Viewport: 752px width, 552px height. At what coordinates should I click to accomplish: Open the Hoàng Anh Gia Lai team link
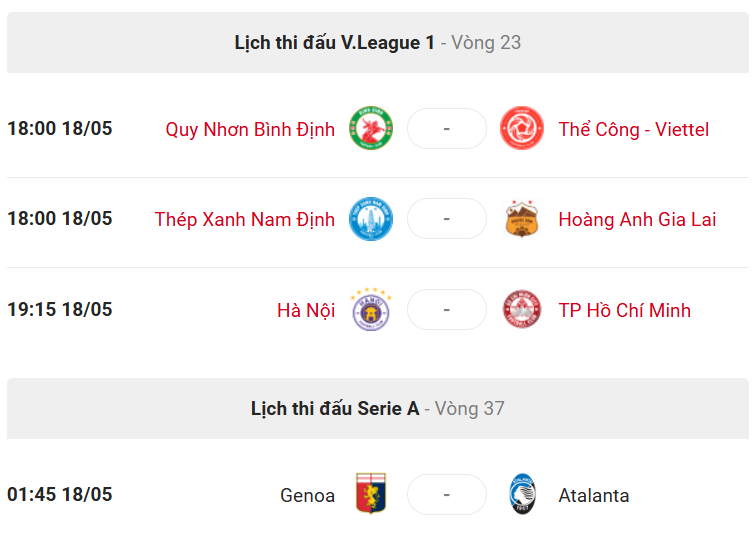click(637, 220)
